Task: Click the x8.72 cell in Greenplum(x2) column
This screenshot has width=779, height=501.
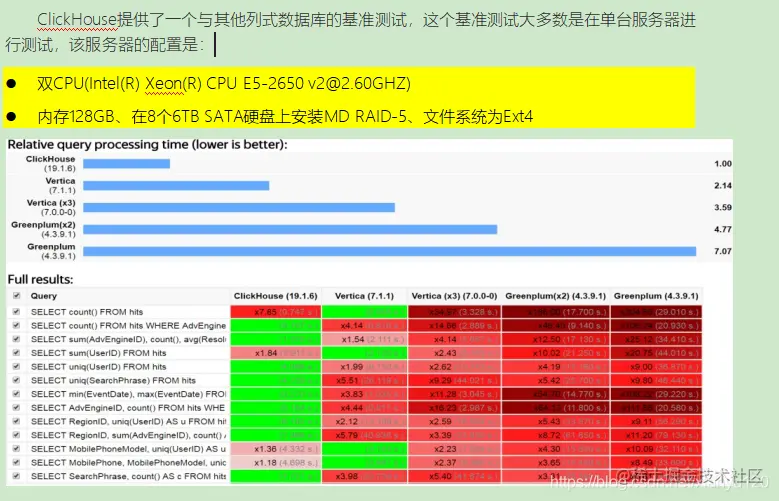Action: click(555, 435)
